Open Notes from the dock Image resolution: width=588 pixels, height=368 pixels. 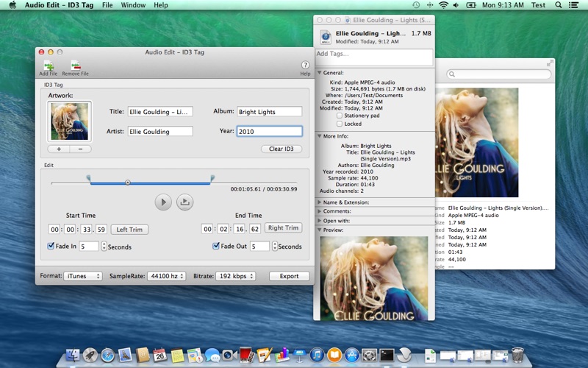click(x=177, y=355)
